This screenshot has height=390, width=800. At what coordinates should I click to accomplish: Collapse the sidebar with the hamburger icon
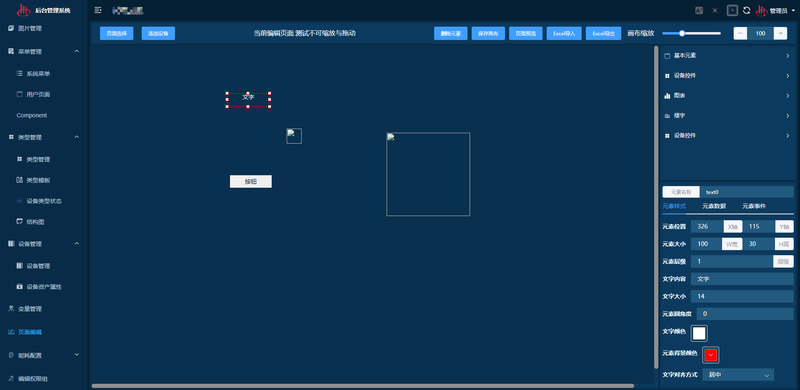(x=98, y=10)
